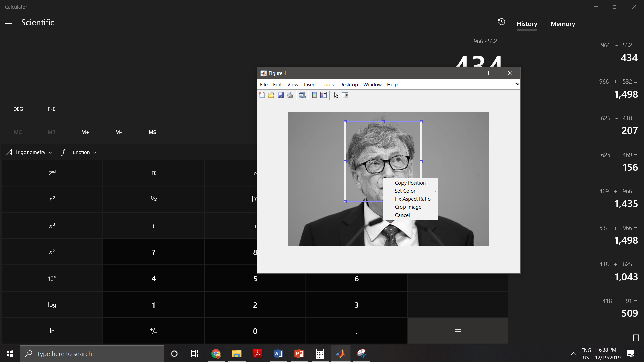Switch to the Memory tab

pyautogui.click(x=562, y=24)
